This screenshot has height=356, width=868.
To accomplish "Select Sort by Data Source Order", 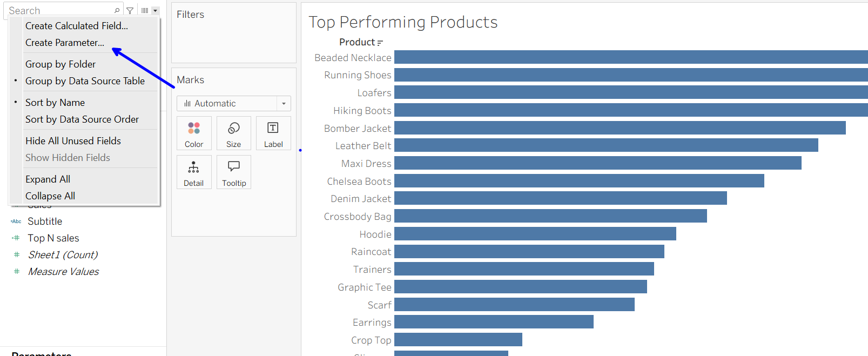I will click(82, 119).
